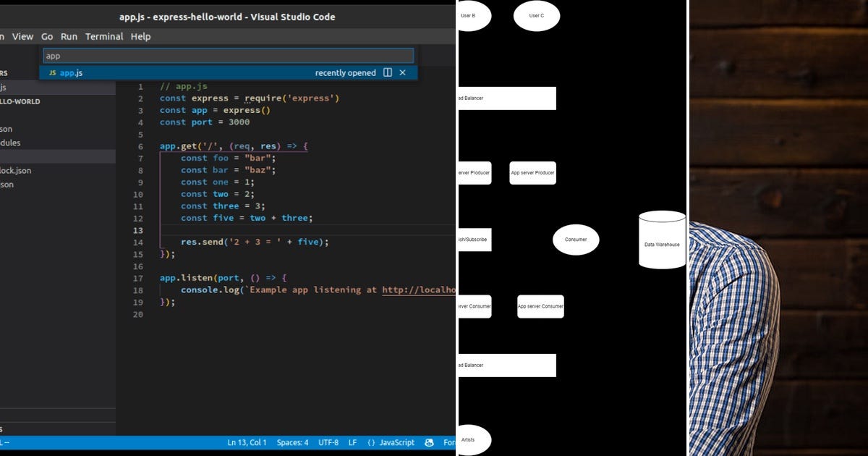Click the Ln 13, Col 1 cursor position indicator
The width and height of the screenshot is (868, 456).
tap(247, 442)
